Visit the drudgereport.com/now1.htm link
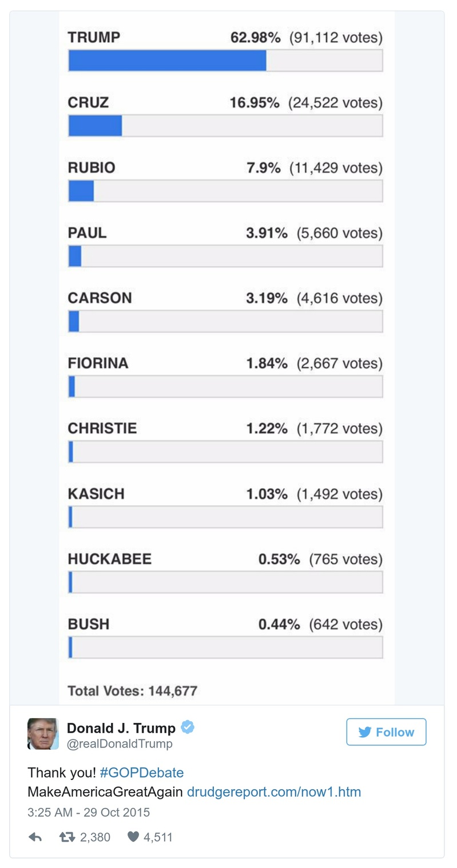The width and height of the screenshot is (457, 868). coord(274,792)
